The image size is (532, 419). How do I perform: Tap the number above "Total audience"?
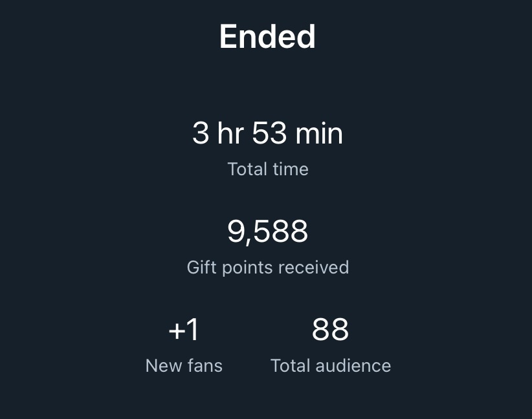click(330, 330)
